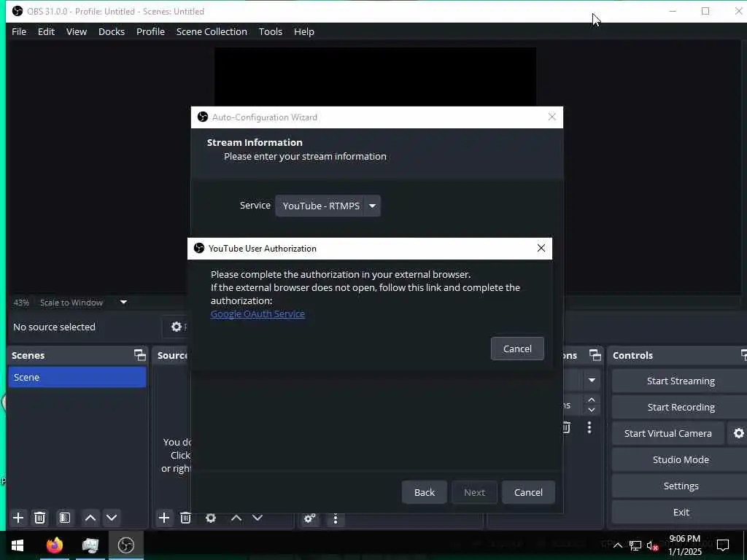
Task: Close the Auto-Configuration Wizard window
Action: (551, 117)
